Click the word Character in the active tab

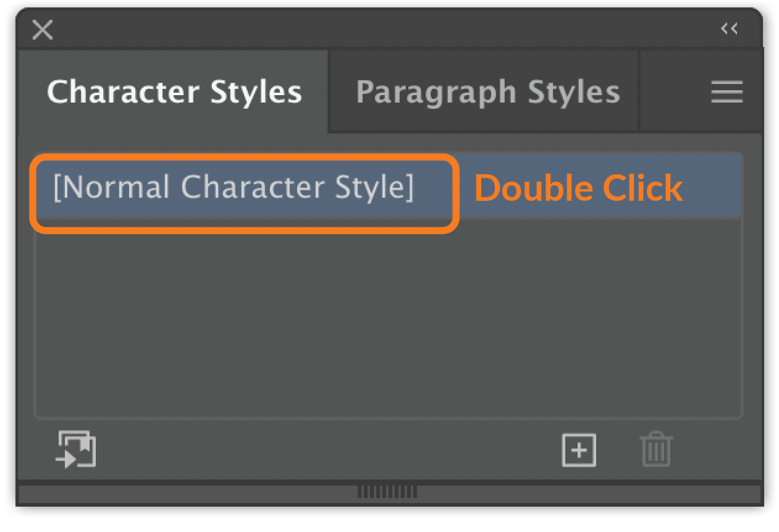tap(123, 92)
